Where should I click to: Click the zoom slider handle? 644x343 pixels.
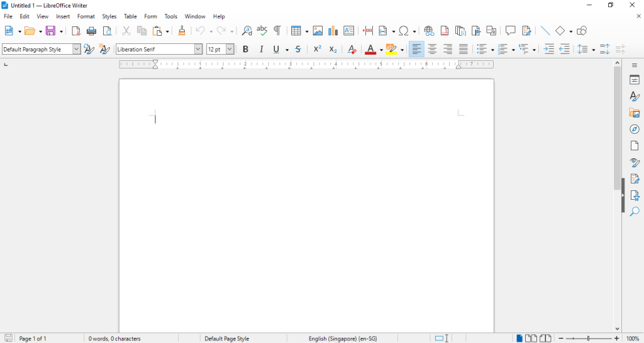coord(589,339)
